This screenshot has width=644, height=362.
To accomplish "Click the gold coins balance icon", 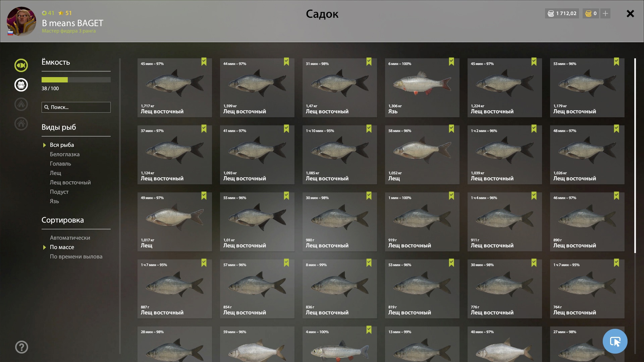I will [x=588, y=13].
